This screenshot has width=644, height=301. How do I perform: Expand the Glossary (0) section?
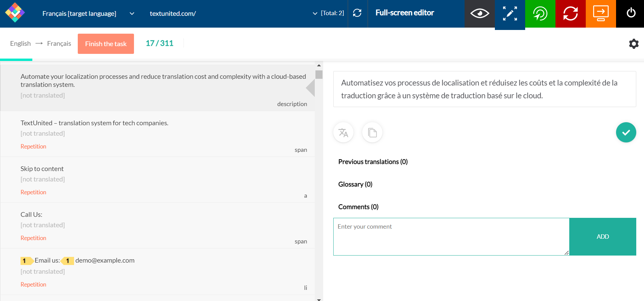coord(355,185)
